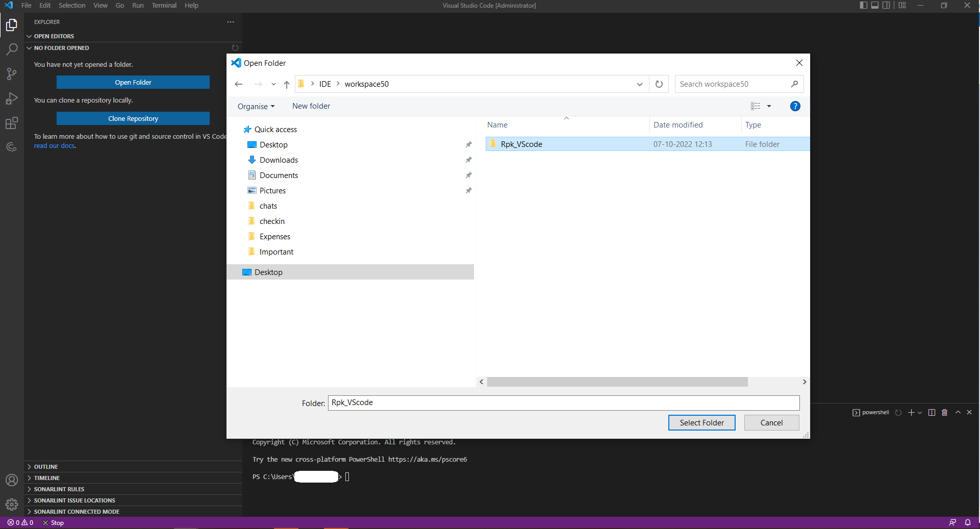Click the Clone Repository button
The image size is (980, 529).
[x=133, y=118]
